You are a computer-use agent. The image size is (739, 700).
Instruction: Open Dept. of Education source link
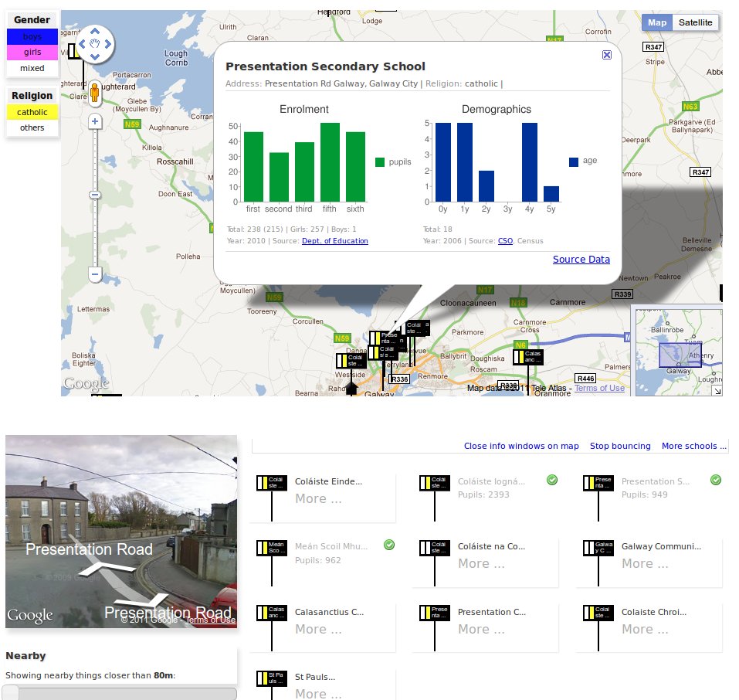(334, 240)
